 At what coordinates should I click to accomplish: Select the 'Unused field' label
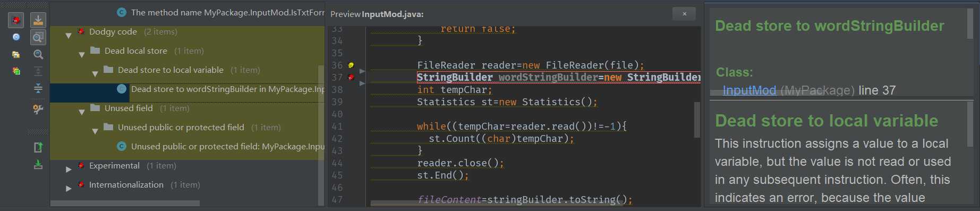coord(129,108)
